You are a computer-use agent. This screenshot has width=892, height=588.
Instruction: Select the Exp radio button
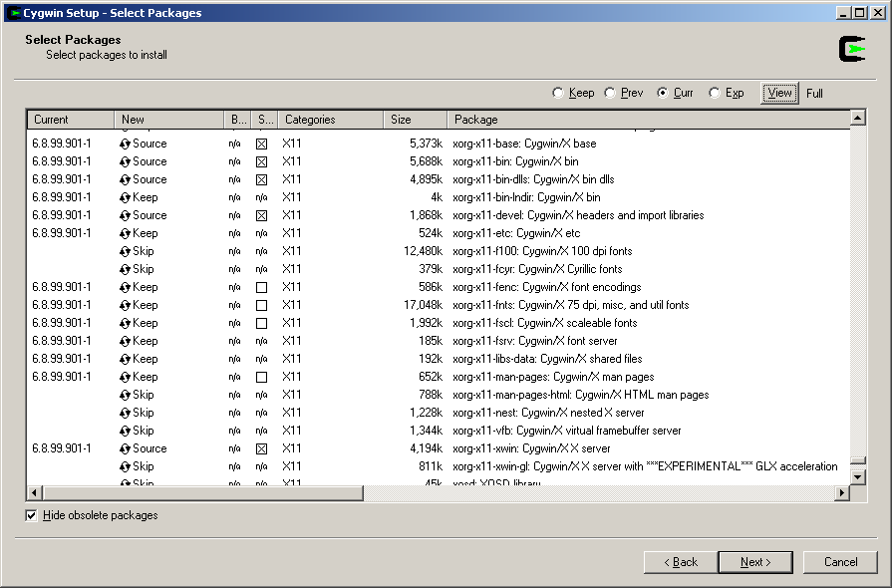715,93
